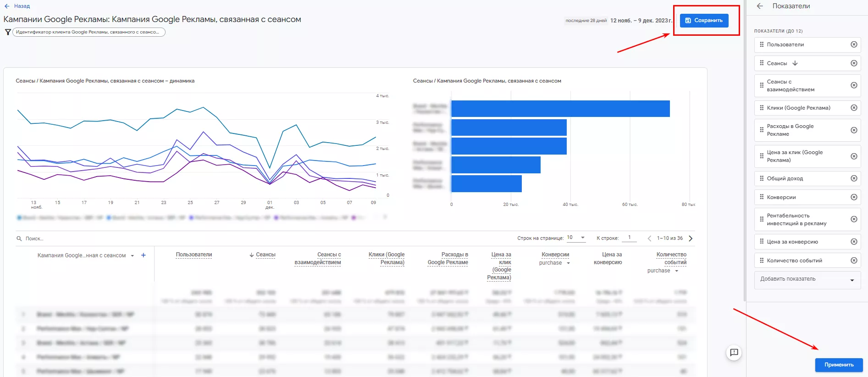Screen dimensions: 868x377
Task: Click drag handle next to Сеансы metric
Action: [762, 63]
